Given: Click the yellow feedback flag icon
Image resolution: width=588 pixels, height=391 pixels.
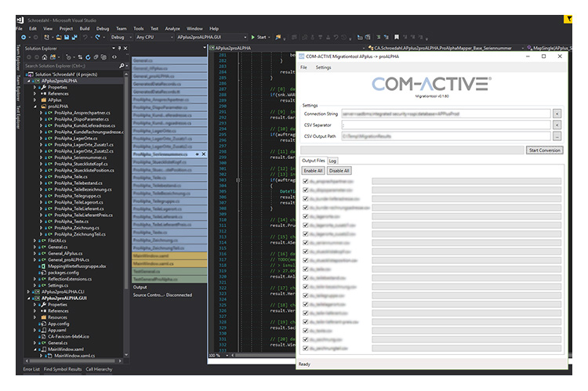Looking at the screenshot, I should tap(568, 19).
